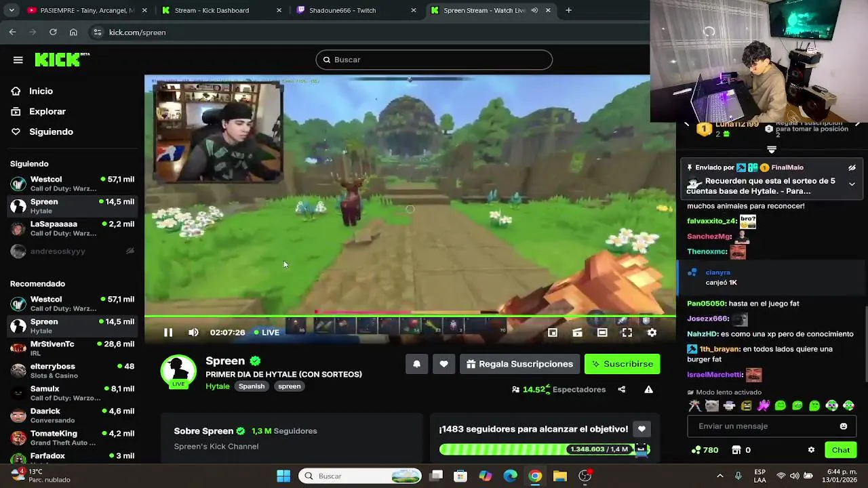Reload the page in Chrome
The height and width of the screenshot is (488, 868).
tap(53, 32)
